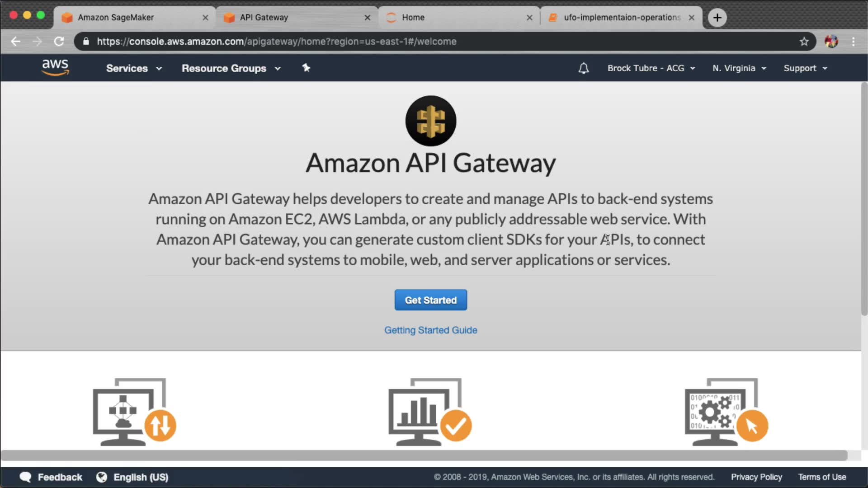Image resolution: width=868 pixels, height=488 pixels.
Task: Click the horizontal scrollbar at bottom
Action: click(424, 455)
